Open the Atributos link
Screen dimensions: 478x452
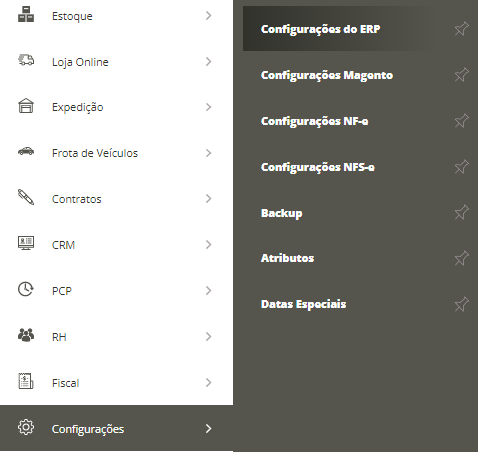[287, 258]
